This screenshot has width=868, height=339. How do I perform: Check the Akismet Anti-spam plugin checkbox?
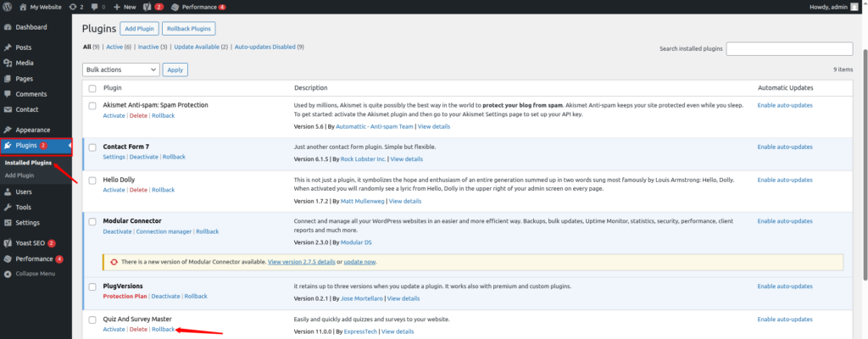[x=92, y=105]
